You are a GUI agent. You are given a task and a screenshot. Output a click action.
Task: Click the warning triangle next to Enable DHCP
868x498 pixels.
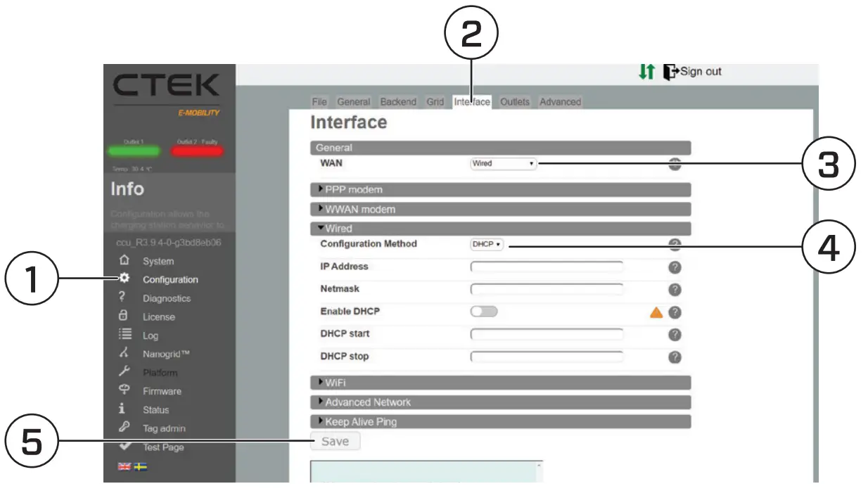click(653, 312)
